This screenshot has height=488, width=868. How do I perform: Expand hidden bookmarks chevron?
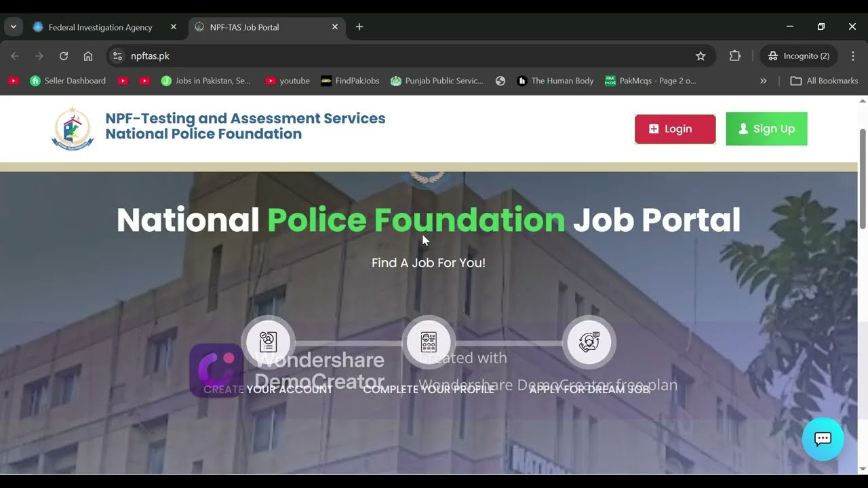(x=763, y=81)
